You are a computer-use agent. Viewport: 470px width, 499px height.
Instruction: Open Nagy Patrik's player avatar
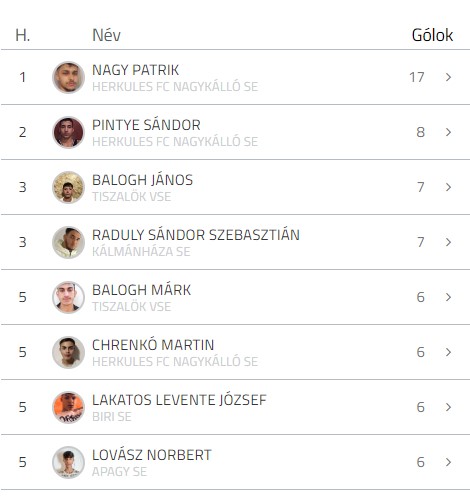point(68,77)
